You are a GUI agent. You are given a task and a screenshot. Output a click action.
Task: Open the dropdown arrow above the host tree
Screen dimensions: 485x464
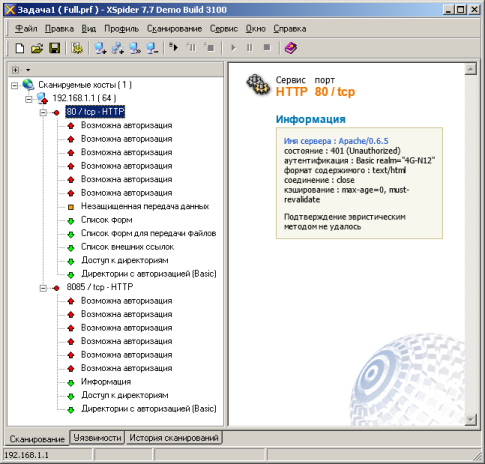[x=28, y=70]
